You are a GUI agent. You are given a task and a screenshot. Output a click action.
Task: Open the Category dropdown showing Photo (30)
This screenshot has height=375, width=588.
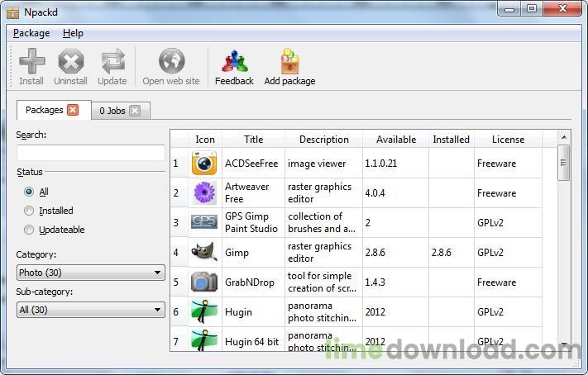tap(91, 273)
